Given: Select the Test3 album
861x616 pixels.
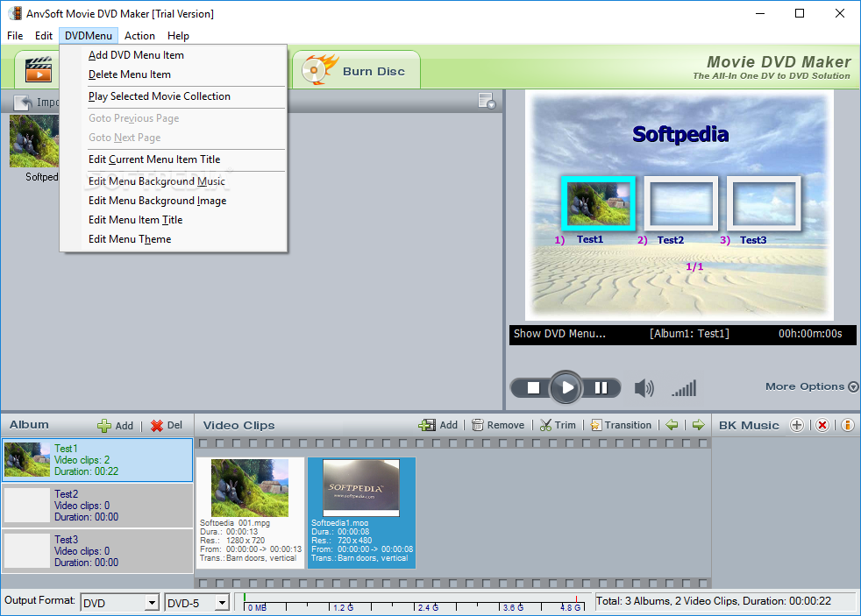Looking at the screenshot, I should point(97,551).
